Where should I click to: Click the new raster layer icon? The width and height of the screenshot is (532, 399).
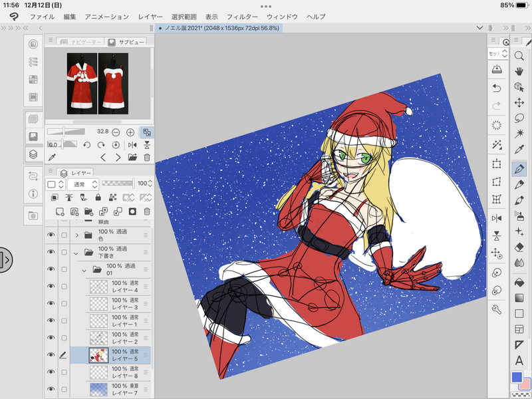(60, 211)
